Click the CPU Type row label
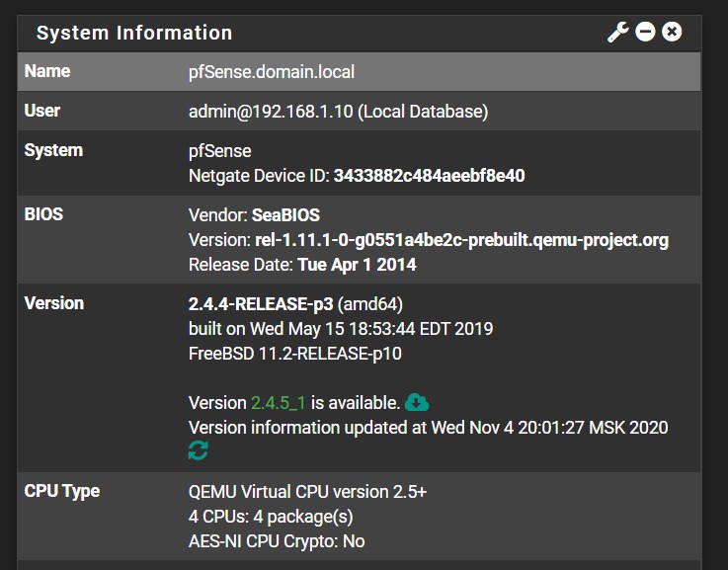Viewport: 728px width, 570px height. point(62,491)
